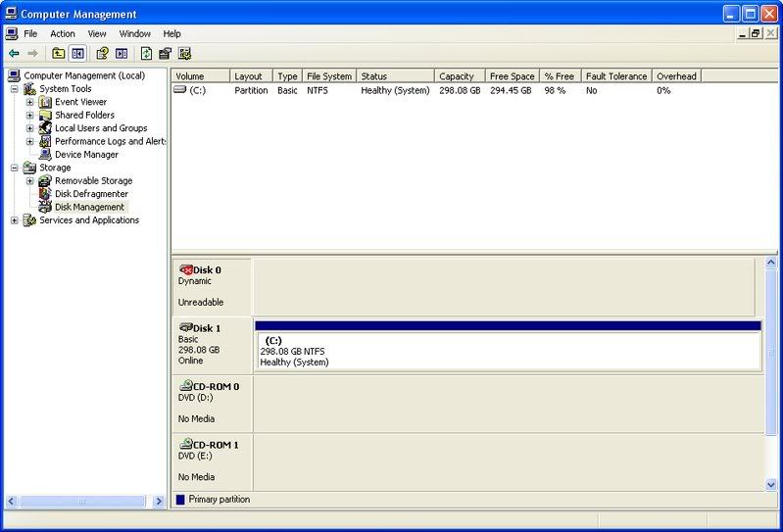Expand Services and Applications node
This screenshot has width=783, height=532.
click(x=15, y=220)
